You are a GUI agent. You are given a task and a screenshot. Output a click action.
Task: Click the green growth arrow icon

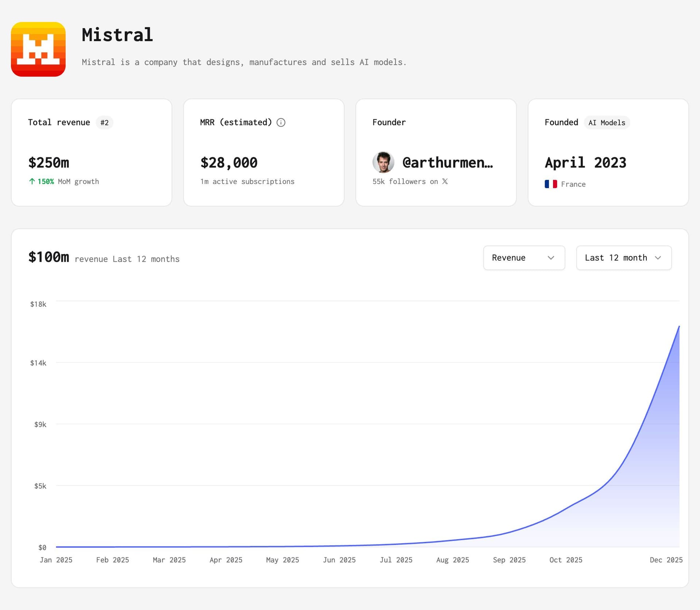tap(32, 181)
